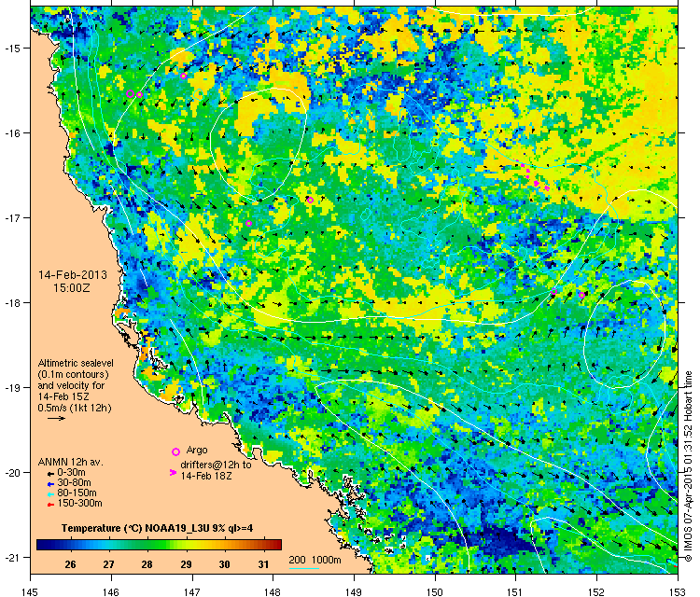Click the 29 tick on color bar
Screen dimensions: 700x597
click(186, 564)
